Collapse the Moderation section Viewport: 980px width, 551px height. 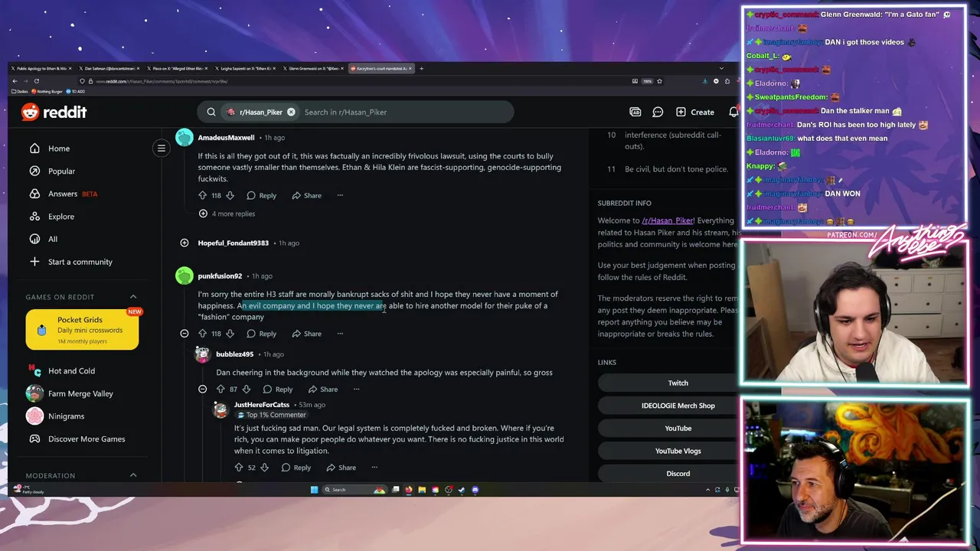[133, 475]
